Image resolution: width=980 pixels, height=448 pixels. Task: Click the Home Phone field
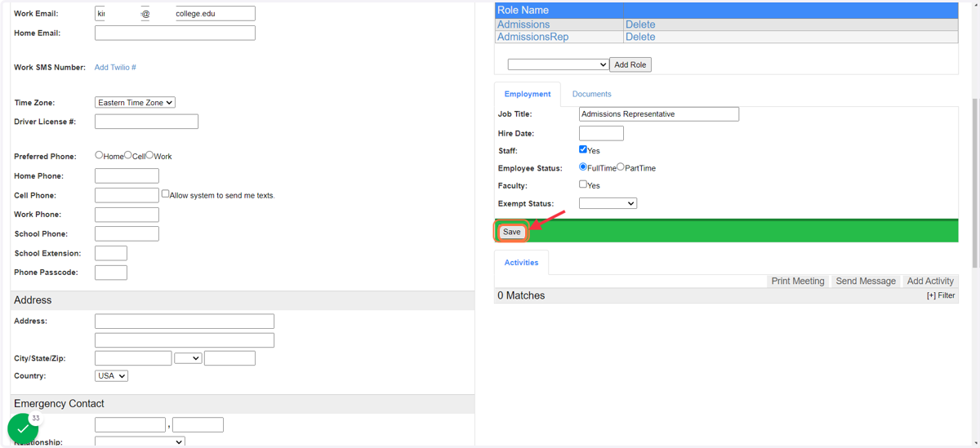pyautogui.click(x=127, y=175)
